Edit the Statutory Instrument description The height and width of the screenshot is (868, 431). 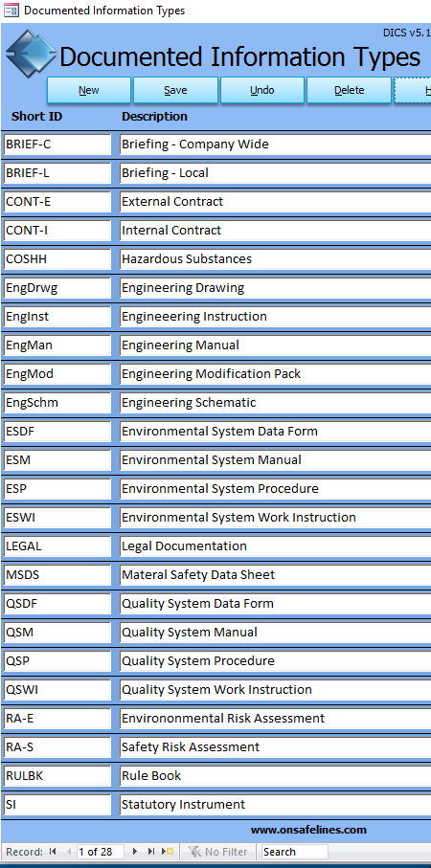point(275,804)
